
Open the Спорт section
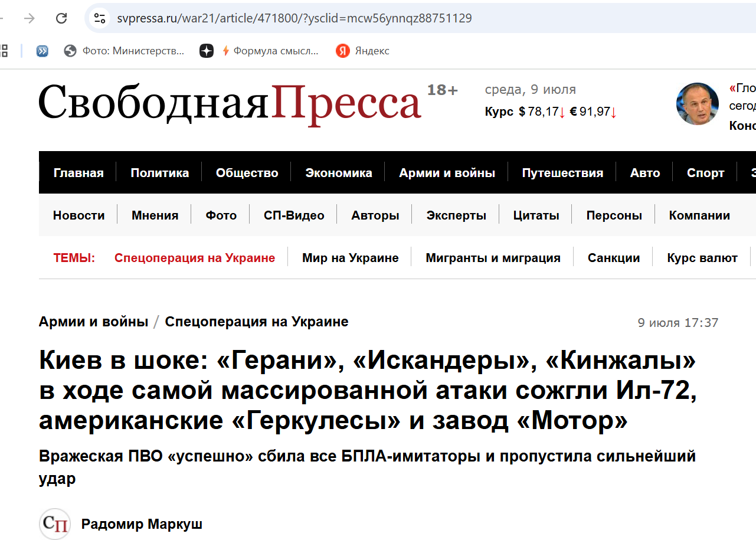[x=705, y=173]
